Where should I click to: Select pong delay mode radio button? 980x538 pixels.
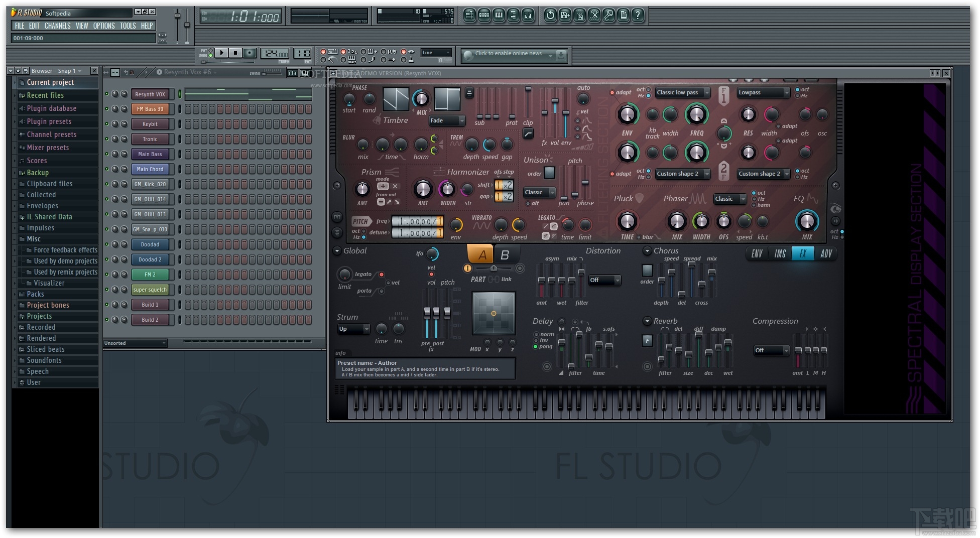[536, 347]
